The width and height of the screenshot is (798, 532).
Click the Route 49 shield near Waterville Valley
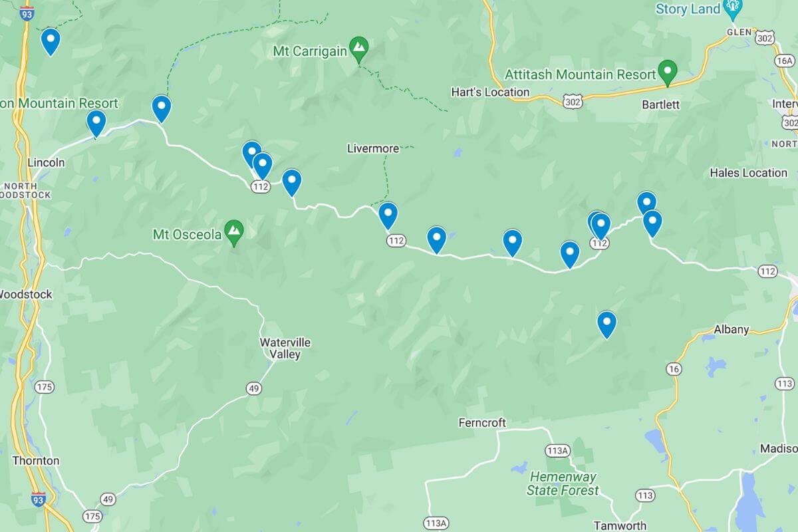point(253,388)
